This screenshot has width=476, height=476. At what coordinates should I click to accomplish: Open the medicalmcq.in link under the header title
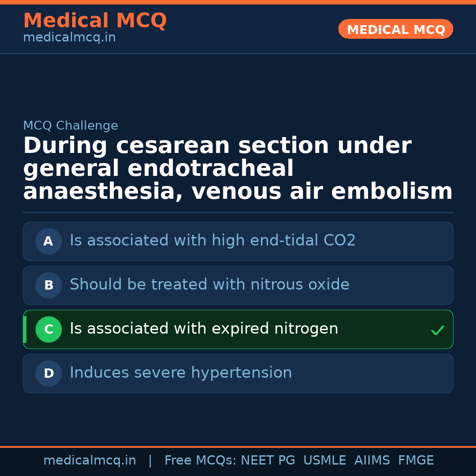(69, 38)
